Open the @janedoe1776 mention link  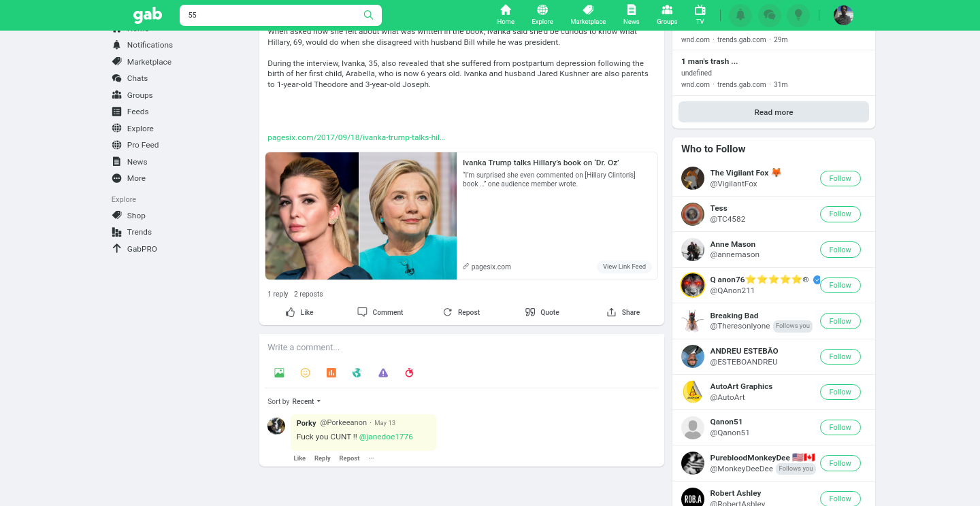[x=386, y=437]
